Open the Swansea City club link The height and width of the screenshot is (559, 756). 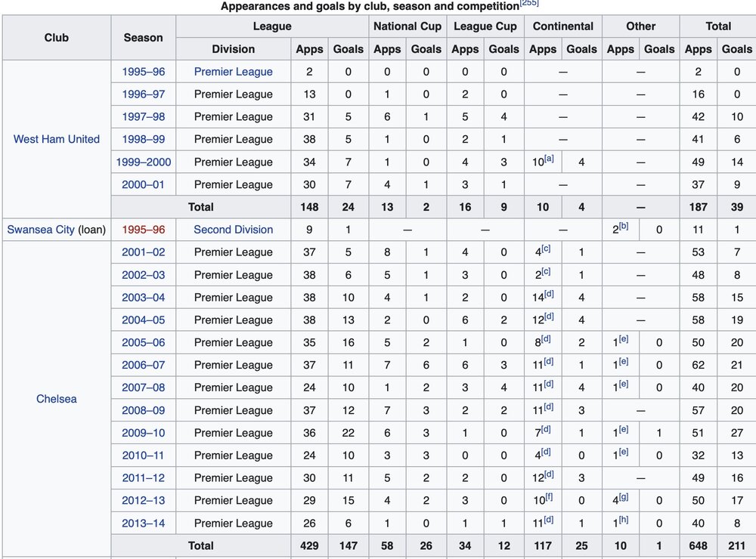[41, 230]
